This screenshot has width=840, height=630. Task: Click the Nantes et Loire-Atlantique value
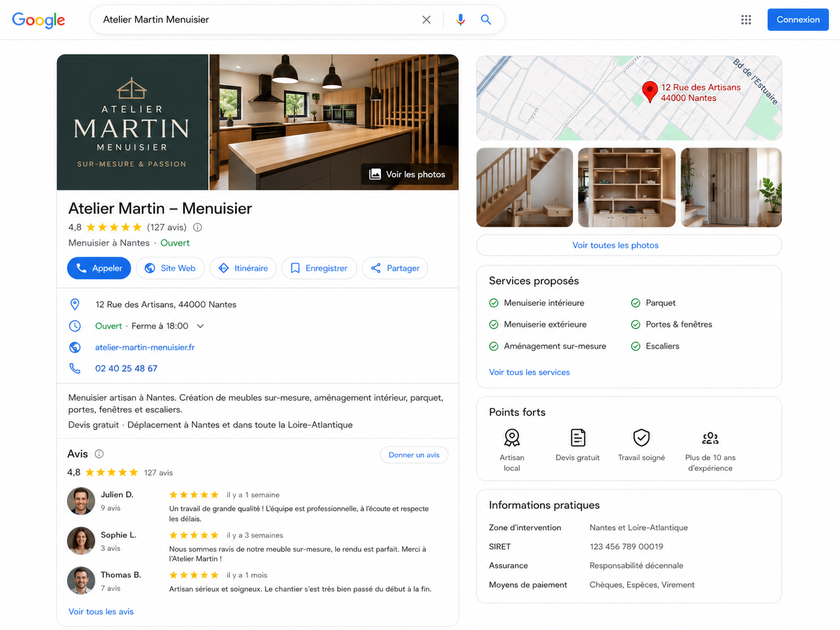[x=639, y=528]
